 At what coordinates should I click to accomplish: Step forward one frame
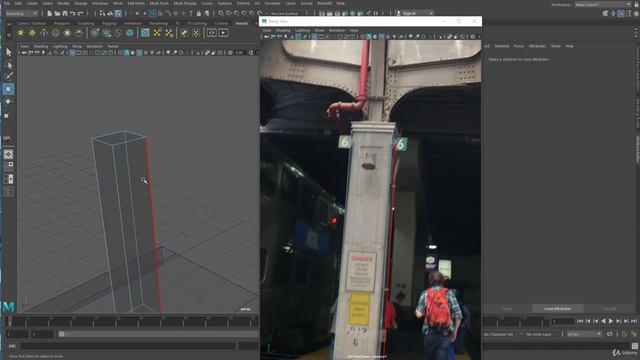pos(619,321)
